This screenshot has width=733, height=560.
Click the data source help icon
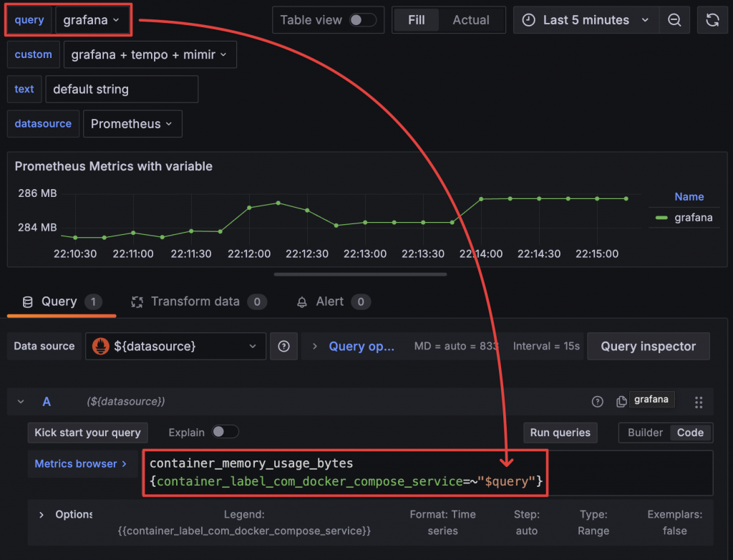point(283,346)
